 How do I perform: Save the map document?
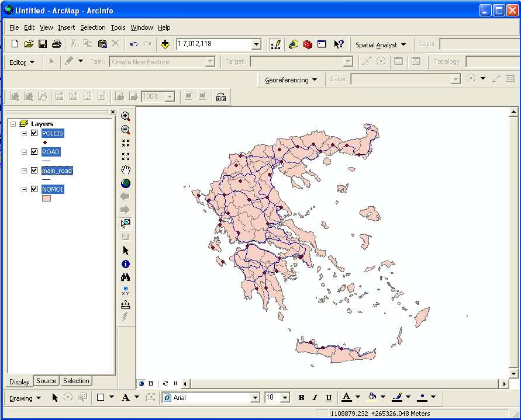(x=43, y=44)
